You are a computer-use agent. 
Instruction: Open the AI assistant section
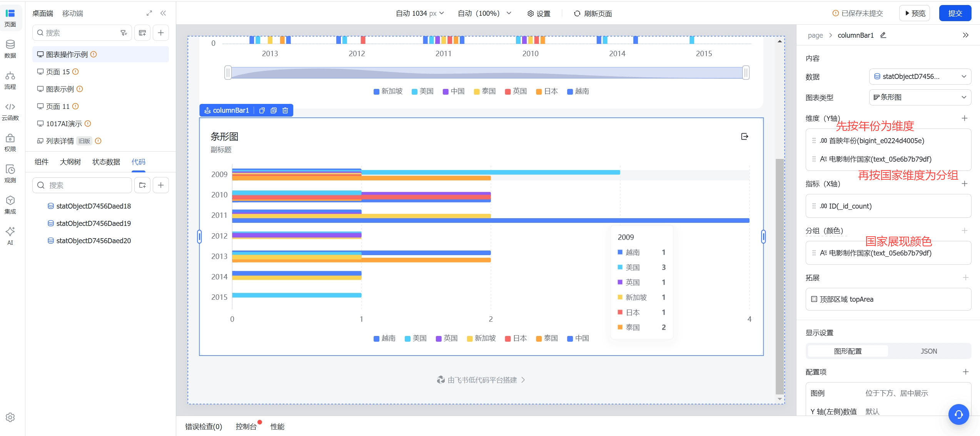coord(10,236)
